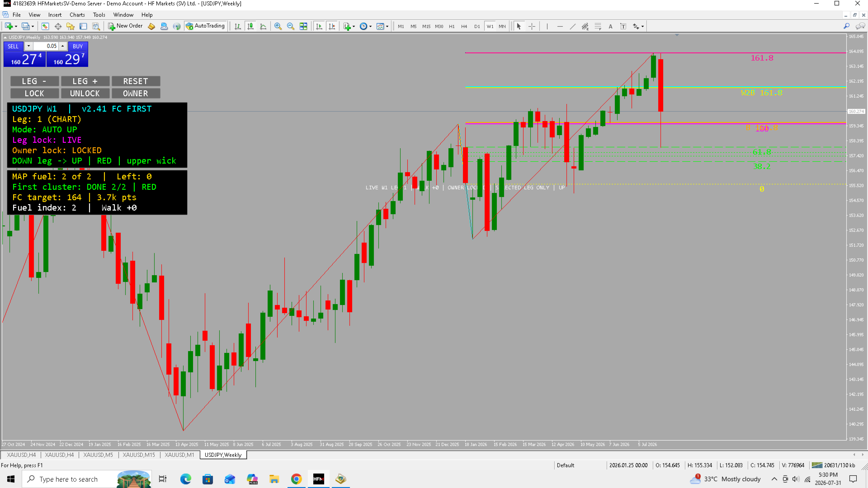The image size is (868, 488).
Task: Switch to MN timeframe
Action: click(502, 26)
